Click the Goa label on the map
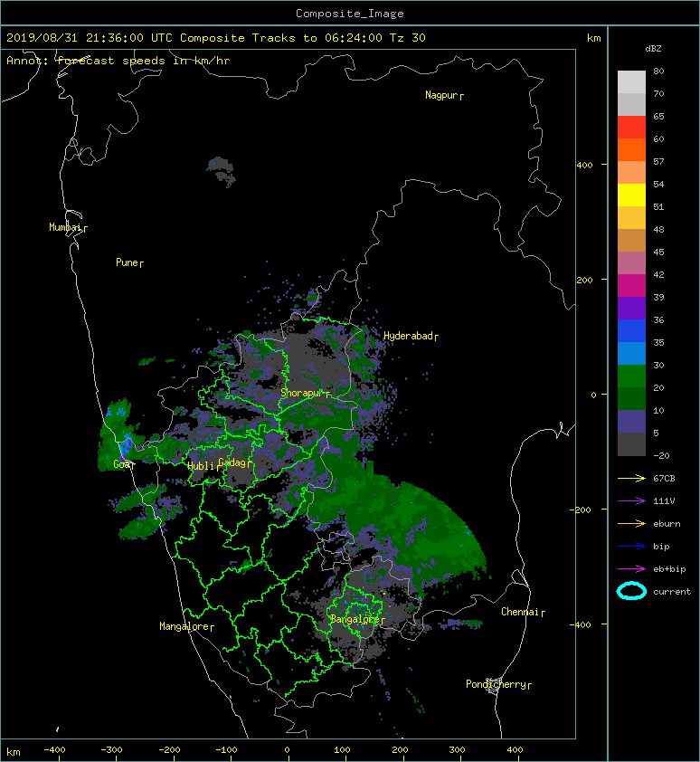Image resolution: width=700 pixels, height=762 pixels. point(121,464)
